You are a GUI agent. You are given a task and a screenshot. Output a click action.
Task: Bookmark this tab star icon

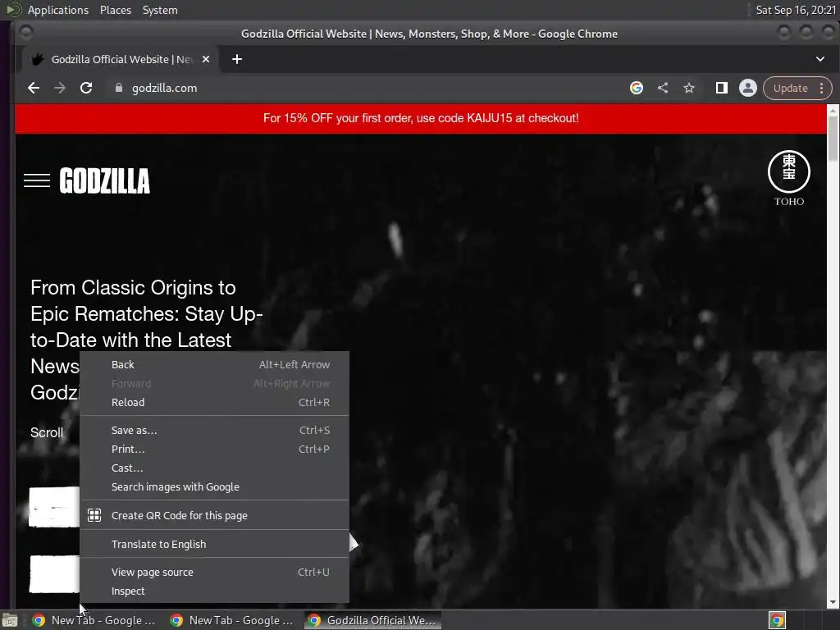[x=689, y=88]
